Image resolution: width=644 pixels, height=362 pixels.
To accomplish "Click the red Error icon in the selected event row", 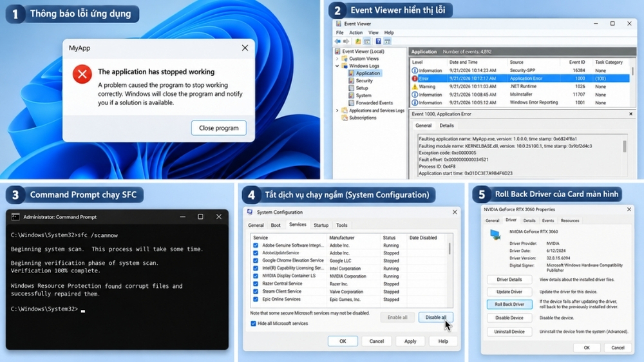I will point(415,79).
